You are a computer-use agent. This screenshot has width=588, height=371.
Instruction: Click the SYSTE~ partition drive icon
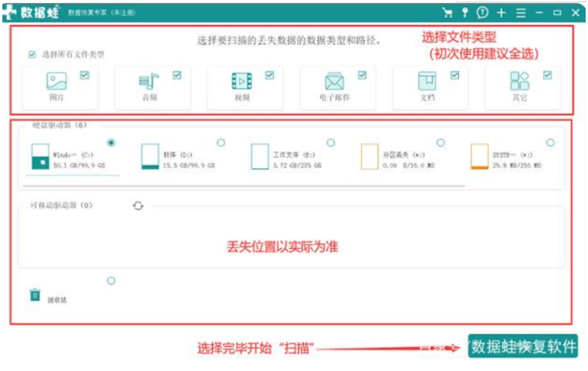pyautogui.click(x=480, y=157)
